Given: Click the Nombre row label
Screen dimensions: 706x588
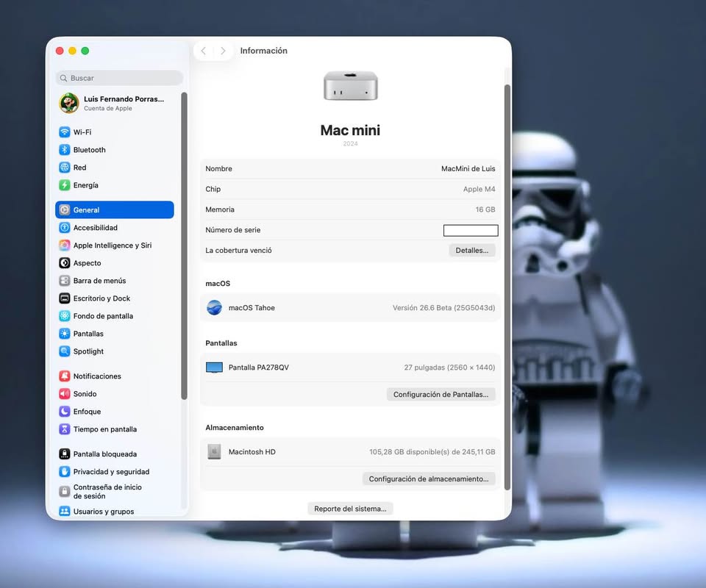Looking at the screenshot, I should point(219,169).
